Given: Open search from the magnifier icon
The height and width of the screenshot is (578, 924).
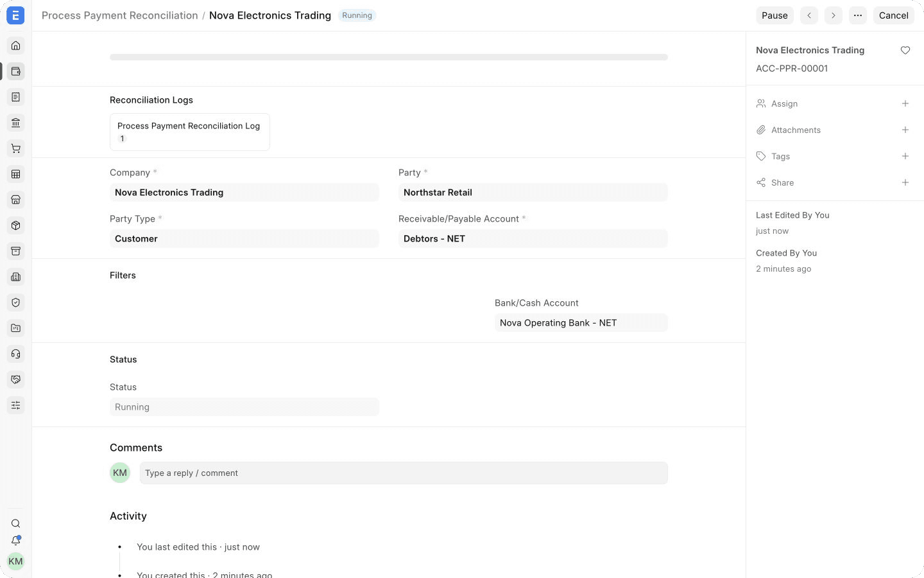Looking at the screenshot, I should (15, 523).
